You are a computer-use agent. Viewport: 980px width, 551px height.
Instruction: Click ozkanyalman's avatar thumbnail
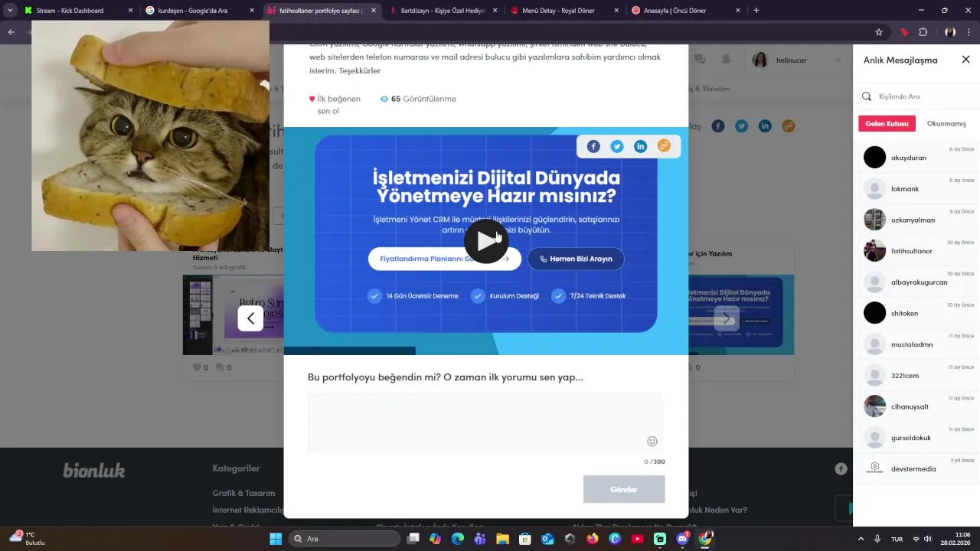tap(874, 220)
